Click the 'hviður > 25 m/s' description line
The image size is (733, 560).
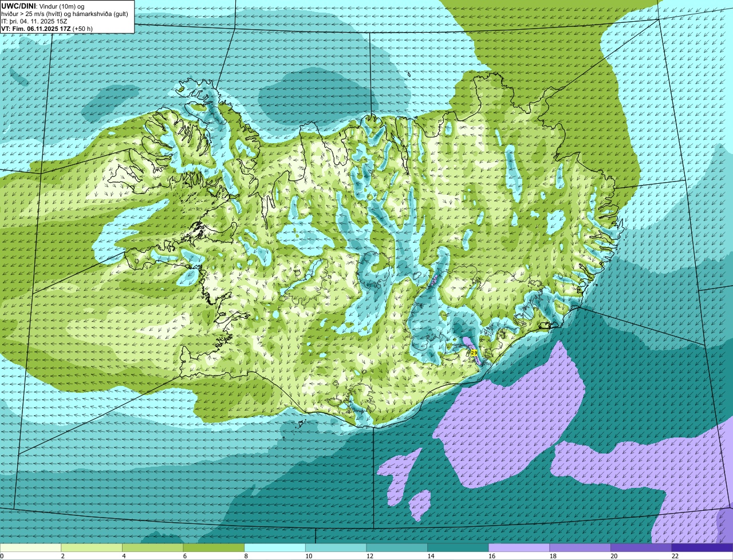(x=65, y=13)
